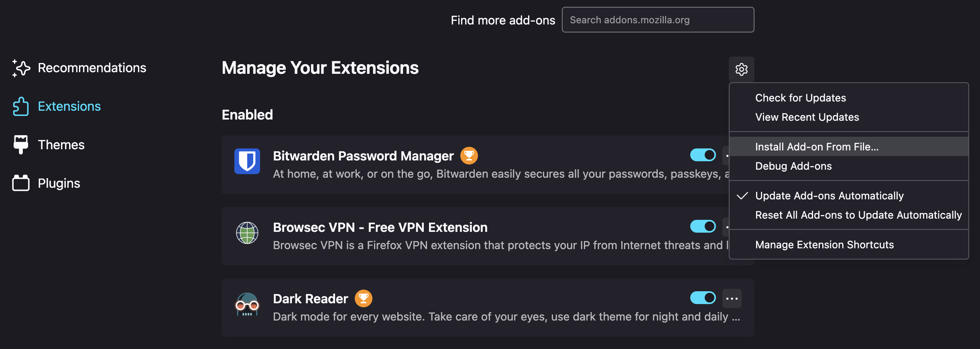The width and height of the screenshot is (980, 349).
Task: Click the Recommendations sparkle icon
Action: tap(21, 68)
